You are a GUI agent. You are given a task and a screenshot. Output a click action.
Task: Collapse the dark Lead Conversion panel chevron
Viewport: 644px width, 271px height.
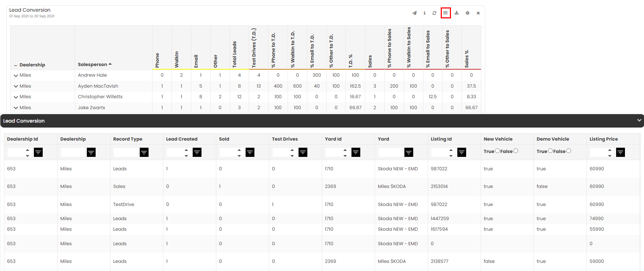pyautogui.click(x=639, y=120)
